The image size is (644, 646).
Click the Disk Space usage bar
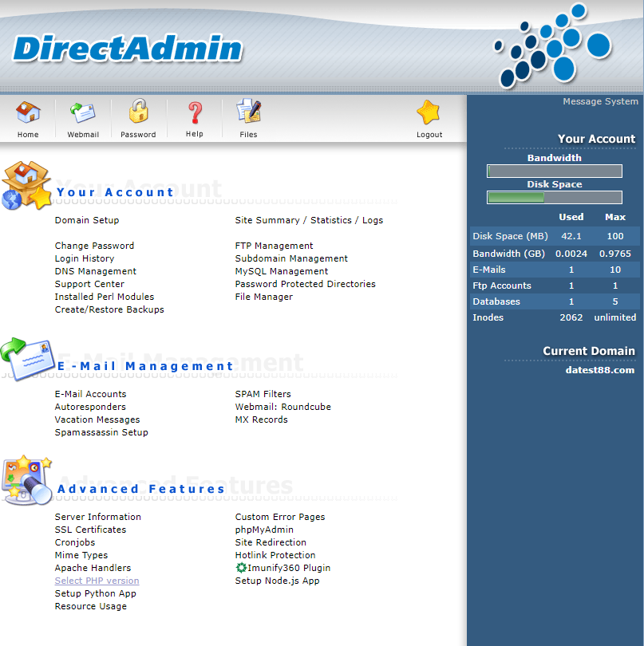[x=554, y=198]
